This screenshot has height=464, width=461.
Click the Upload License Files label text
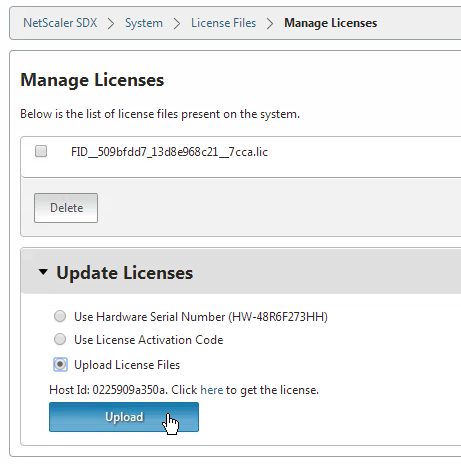coord(127,365)
